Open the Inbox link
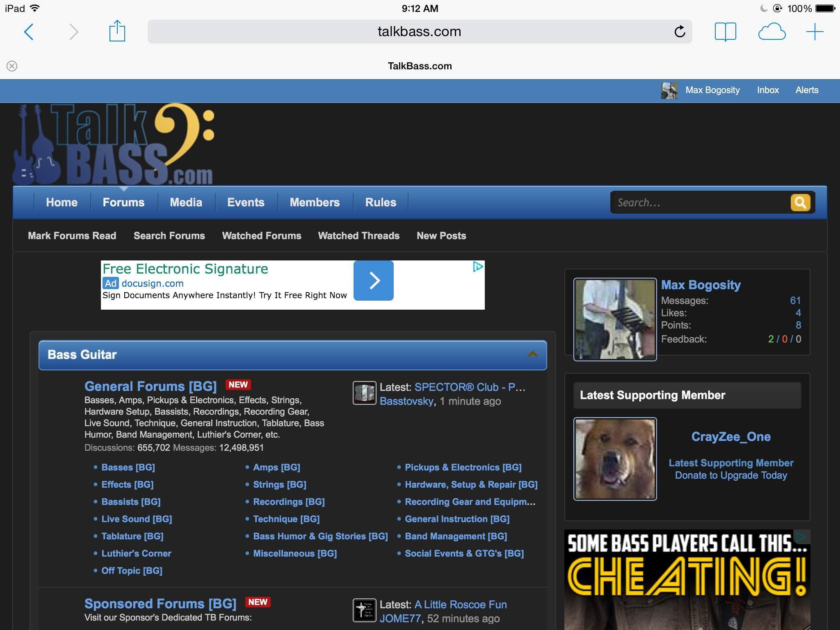Viewport: 840px width, 630px height. click(x=768, y=90)
